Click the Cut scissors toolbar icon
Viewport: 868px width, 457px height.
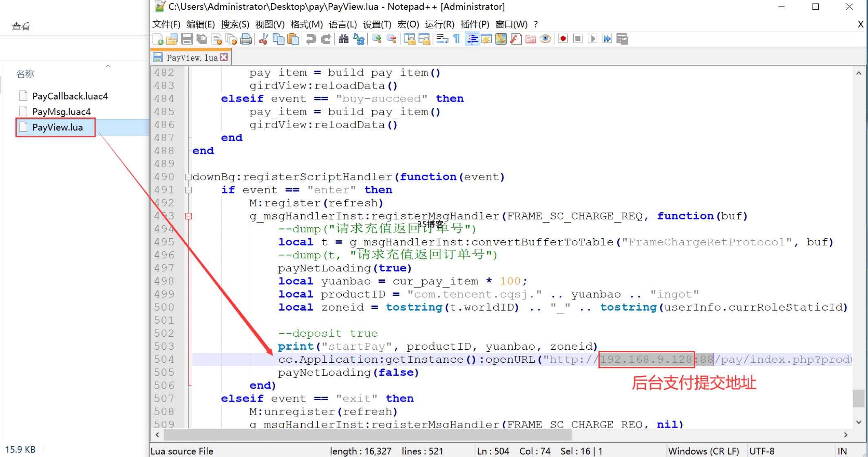click(263, 39)
